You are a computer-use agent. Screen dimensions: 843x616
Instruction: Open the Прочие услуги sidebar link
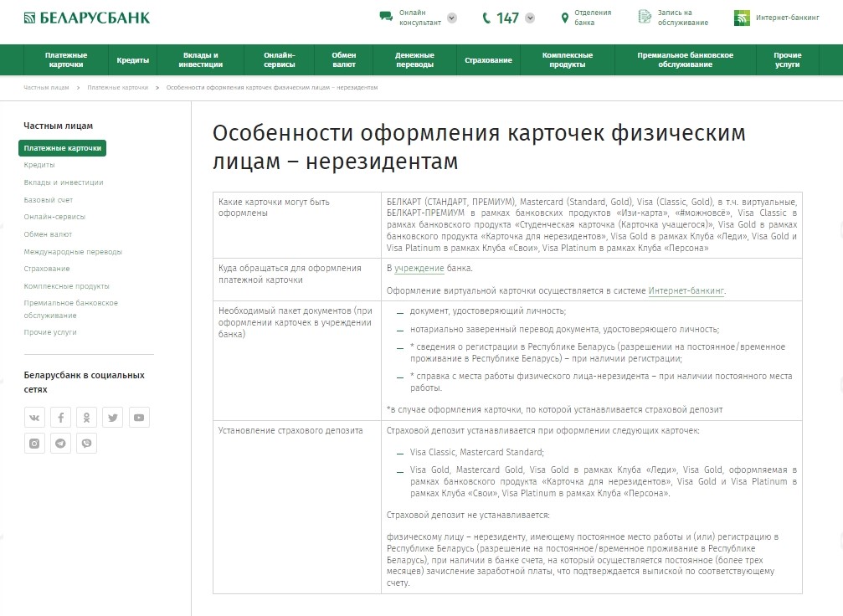tap(50, 332)
